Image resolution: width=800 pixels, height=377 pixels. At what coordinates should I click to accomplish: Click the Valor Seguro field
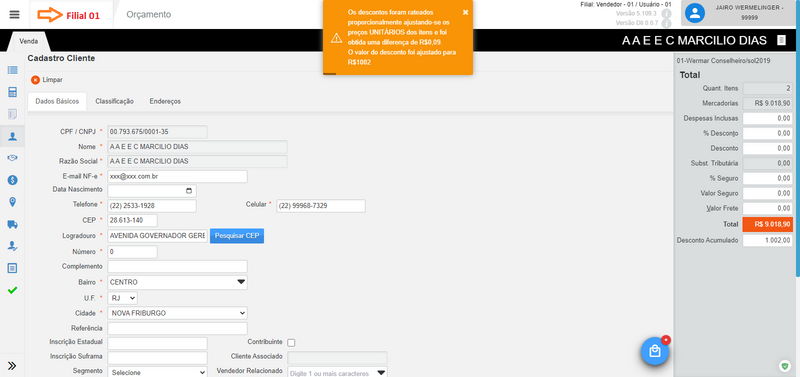coord(768,193)
